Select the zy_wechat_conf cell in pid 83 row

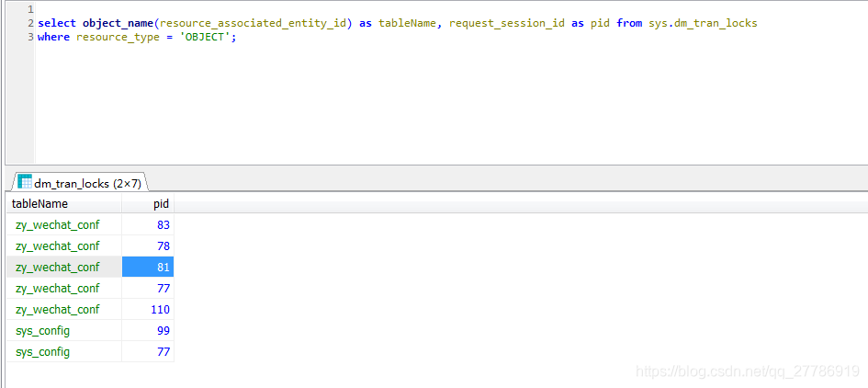pos(64,225)
